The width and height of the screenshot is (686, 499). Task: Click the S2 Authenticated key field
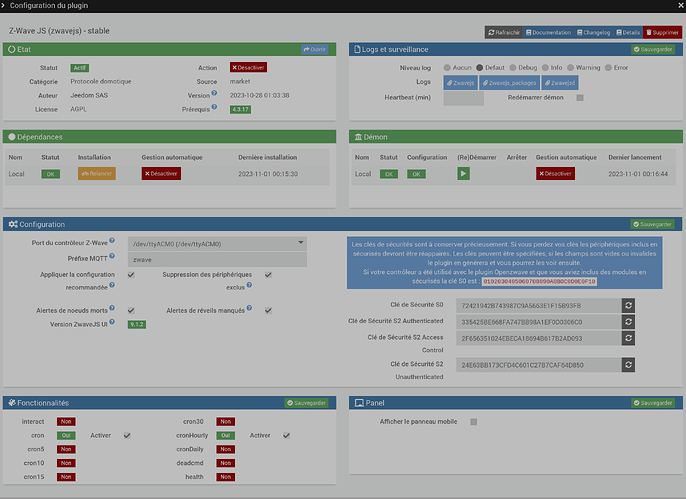[539, 322]
